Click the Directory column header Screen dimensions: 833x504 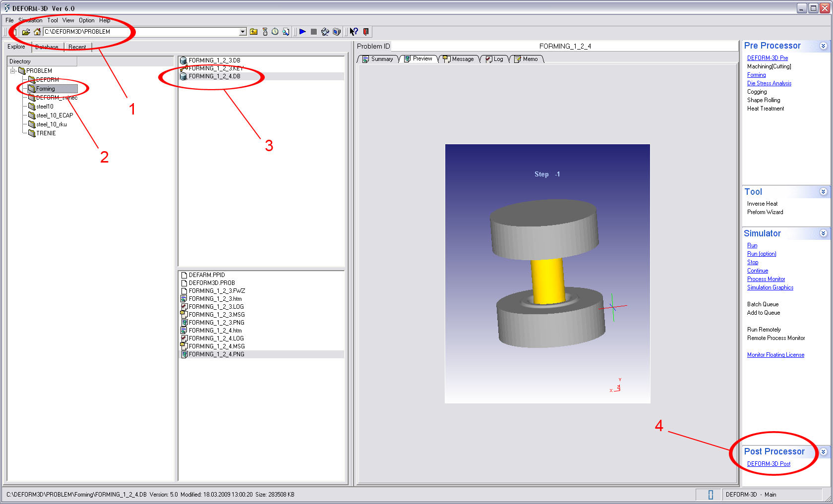click(x=42, y=61)
